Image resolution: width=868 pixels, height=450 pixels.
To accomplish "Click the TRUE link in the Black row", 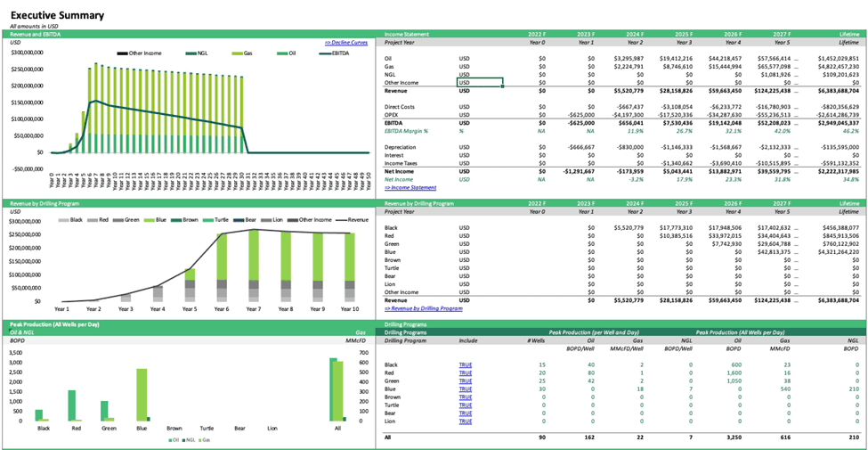I will tap(465, 364).
